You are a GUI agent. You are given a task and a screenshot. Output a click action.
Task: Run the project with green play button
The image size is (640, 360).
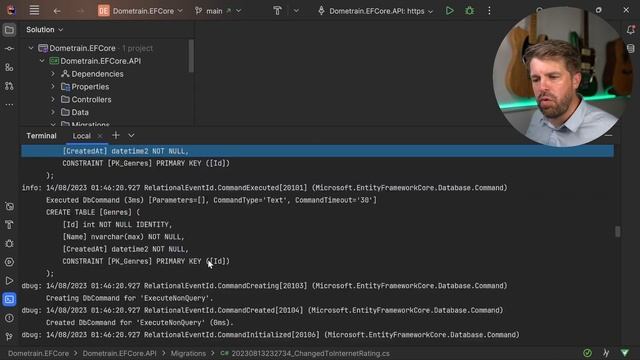pyautogui.click(x=449, y=11)
